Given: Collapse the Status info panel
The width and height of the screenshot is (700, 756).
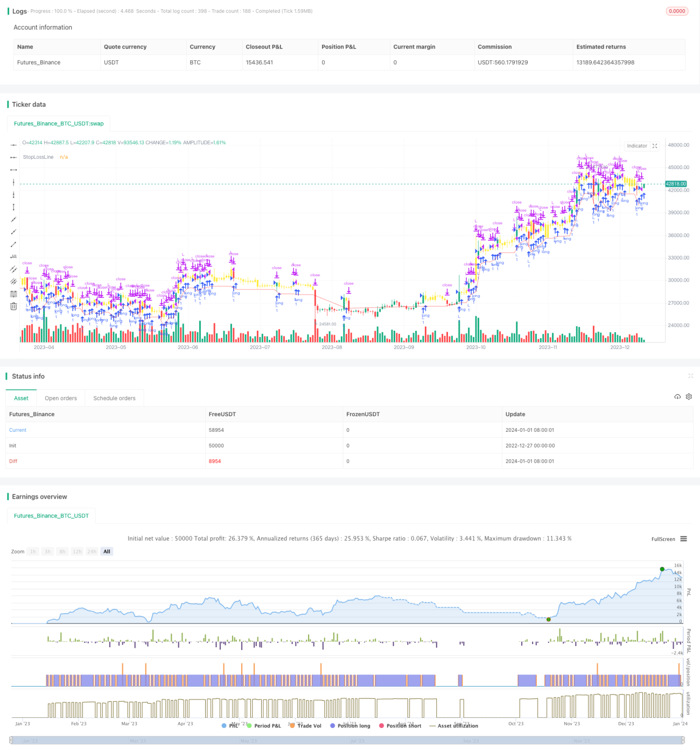Looking at the screenshot, I should (x=690, y=376).
